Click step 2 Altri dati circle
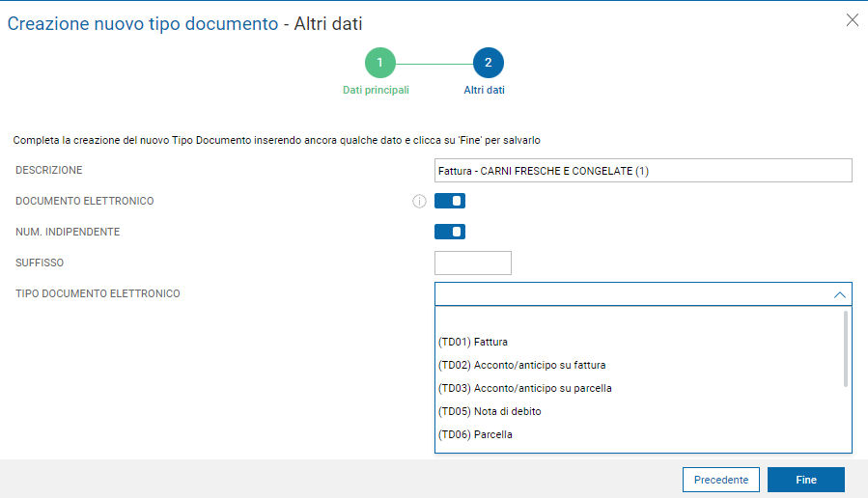Image resolution: width=868 pixels, height=498 pixels. (x=489, y=63)
